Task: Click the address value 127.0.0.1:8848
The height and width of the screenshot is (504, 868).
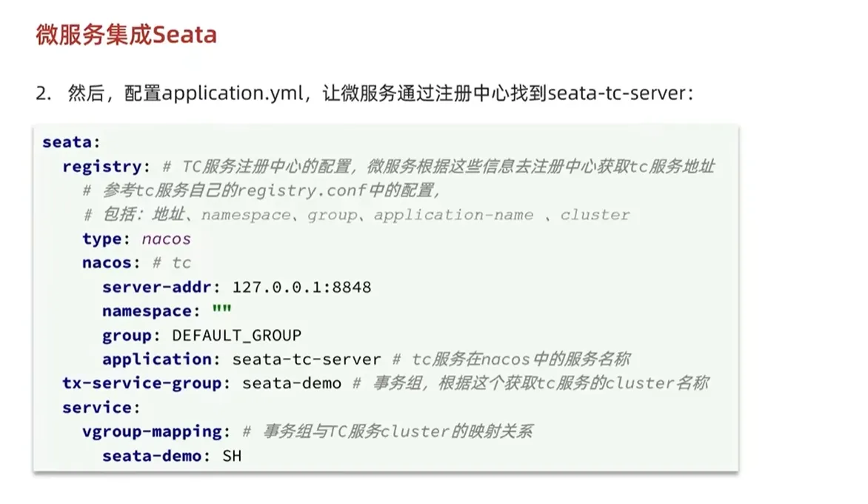Action: click(x=301, y=287)
